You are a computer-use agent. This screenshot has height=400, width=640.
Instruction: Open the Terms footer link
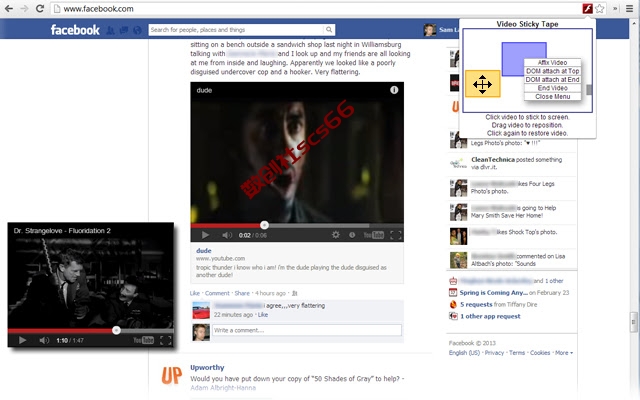[517, 353]
